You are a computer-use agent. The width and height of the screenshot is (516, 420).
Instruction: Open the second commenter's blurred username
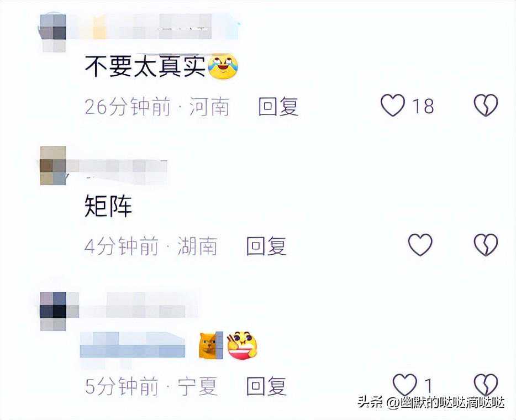pyautogui.click(x=117, y=171)
